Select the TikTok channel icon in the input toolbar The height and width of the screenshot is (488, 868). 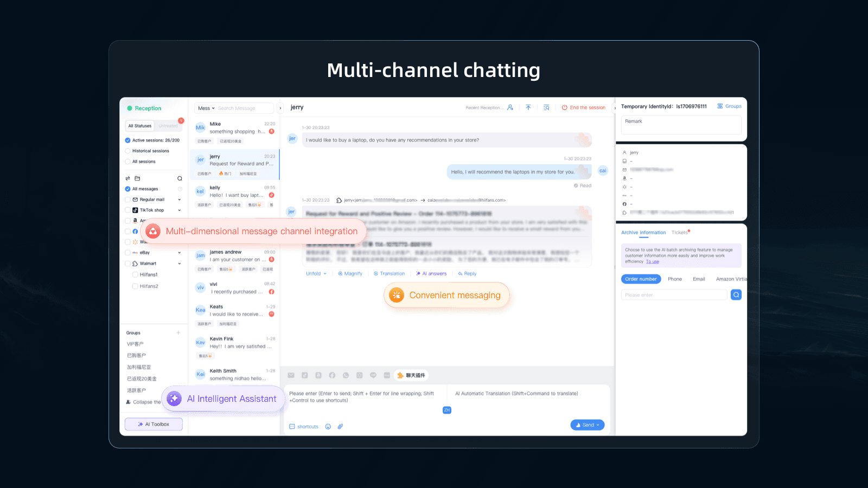pyautogui.click(x=304, y=375)
